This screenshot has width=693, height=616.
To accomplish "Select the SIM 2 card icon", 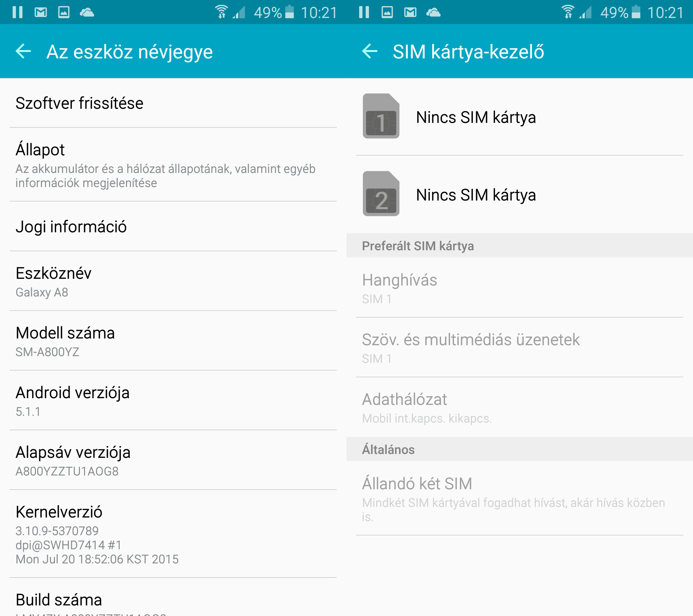I will tap(381, 193).
